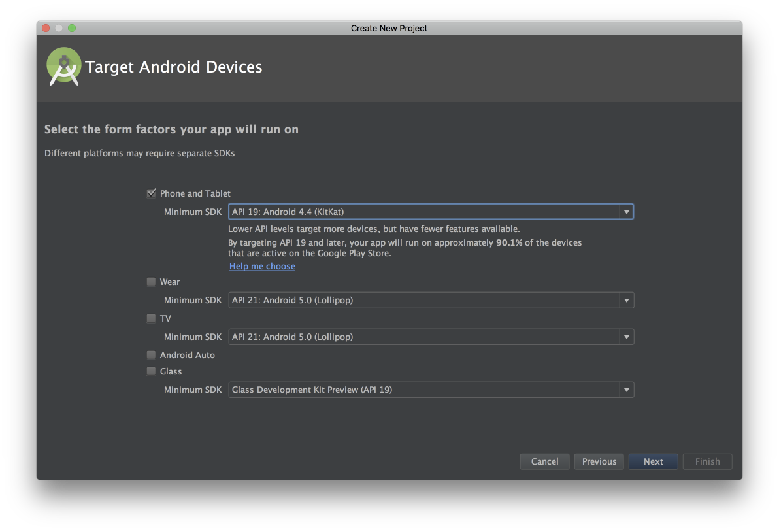Viewport: 779px width, 532px height.
Task: Click the green zoom window button
Action: (72, 28)
